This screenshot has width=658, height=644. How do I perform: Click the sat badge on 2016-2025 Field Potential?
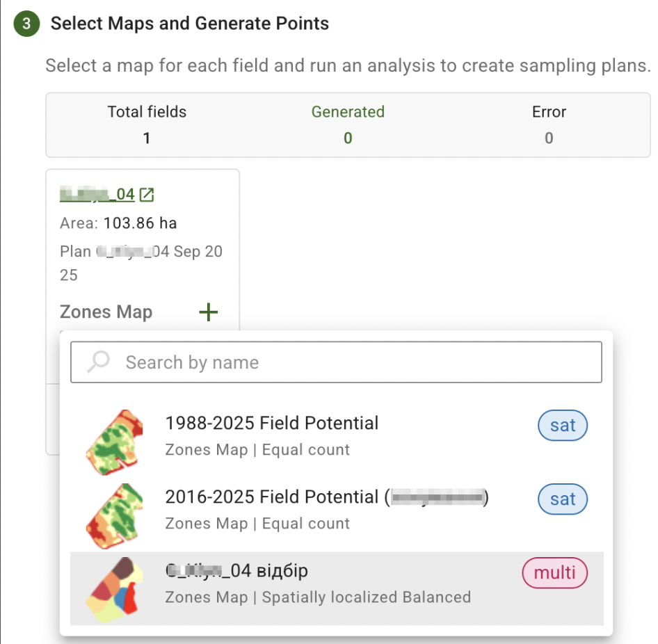(x=563, y=499)
